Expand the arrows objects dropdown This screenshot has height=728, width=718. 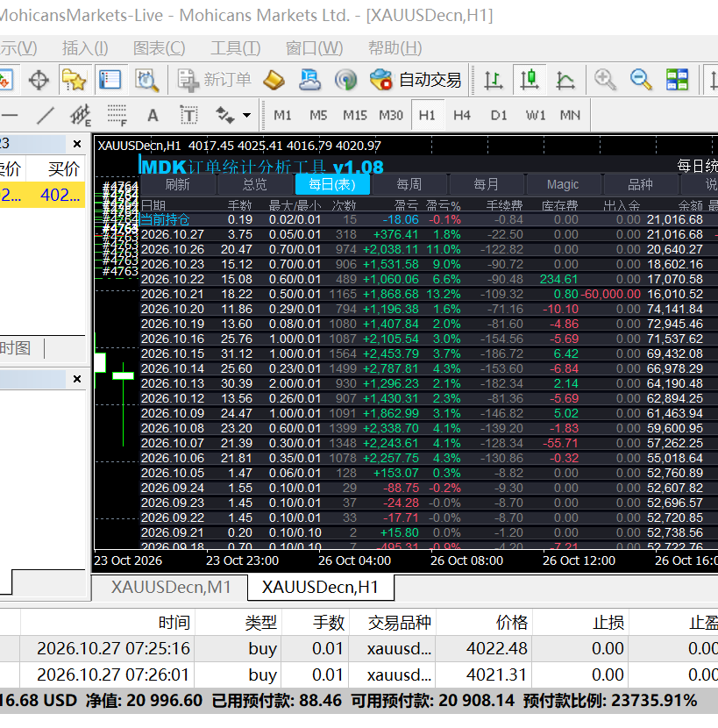[x=247, y=115]
